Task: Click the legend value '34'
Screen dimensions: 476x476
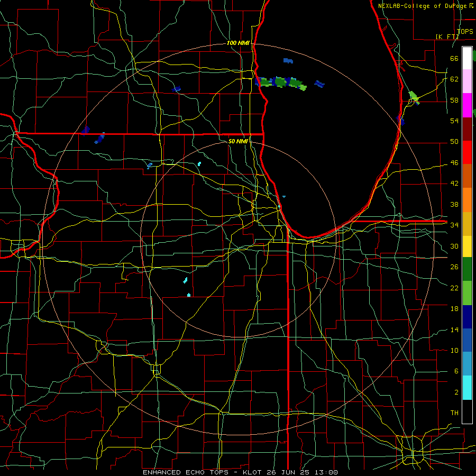Action: point(454,225)
